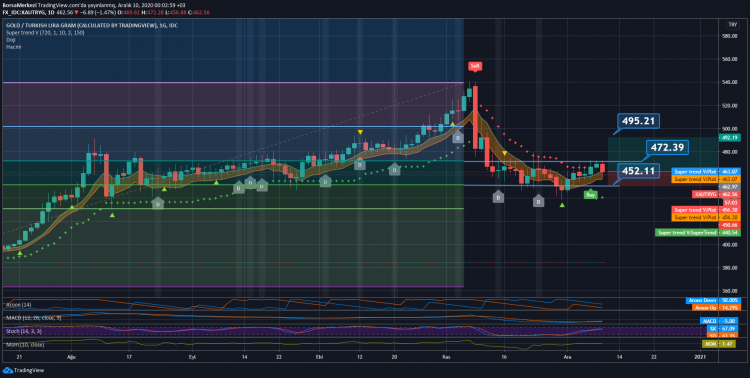Click the Hacim volume legend entry
The image size is (750, 378).
click(13, 47)
